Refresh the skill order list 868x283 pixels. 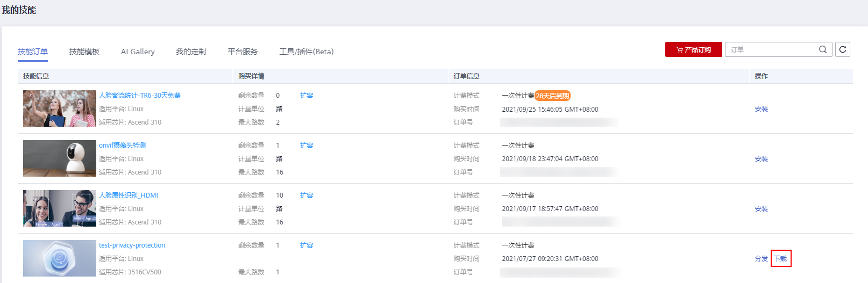(x=843, y=49)
